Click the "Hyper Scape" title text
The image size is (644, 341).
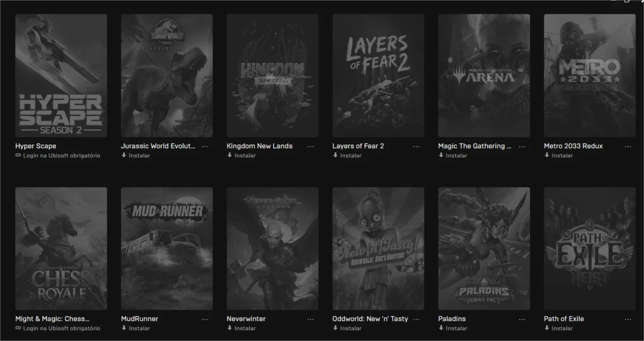tap(36, 146)
